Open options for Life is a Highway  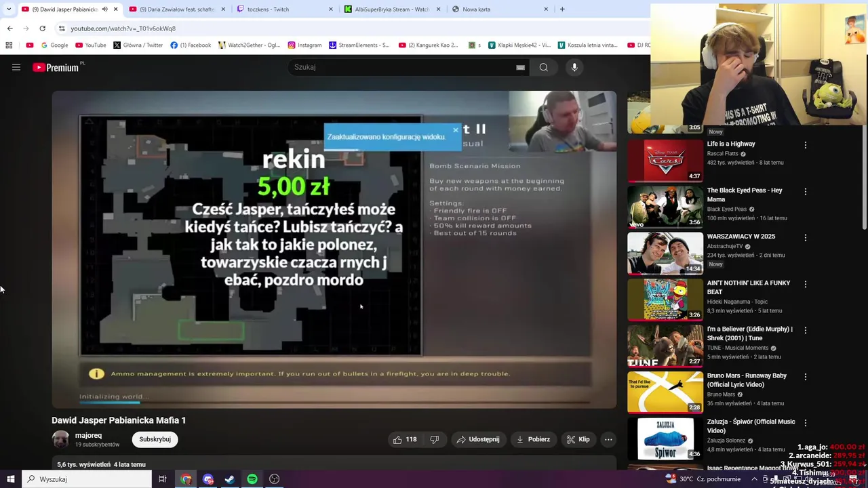click(x=806, y=145)
